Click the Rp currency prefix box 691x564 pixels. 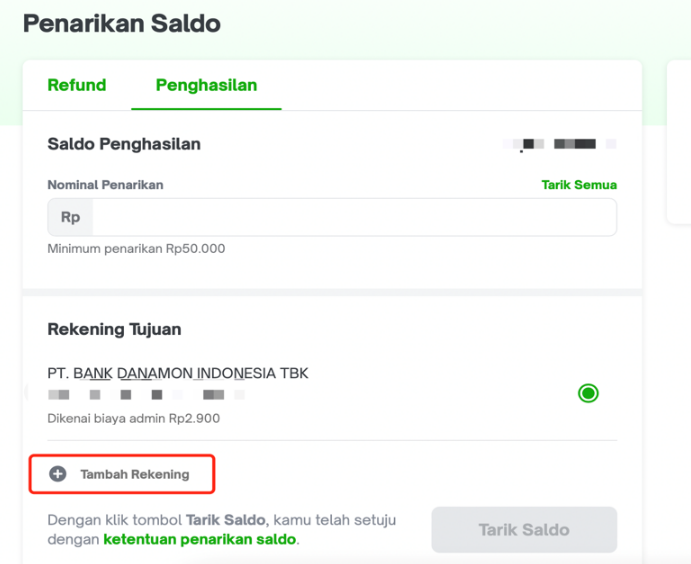71,217
